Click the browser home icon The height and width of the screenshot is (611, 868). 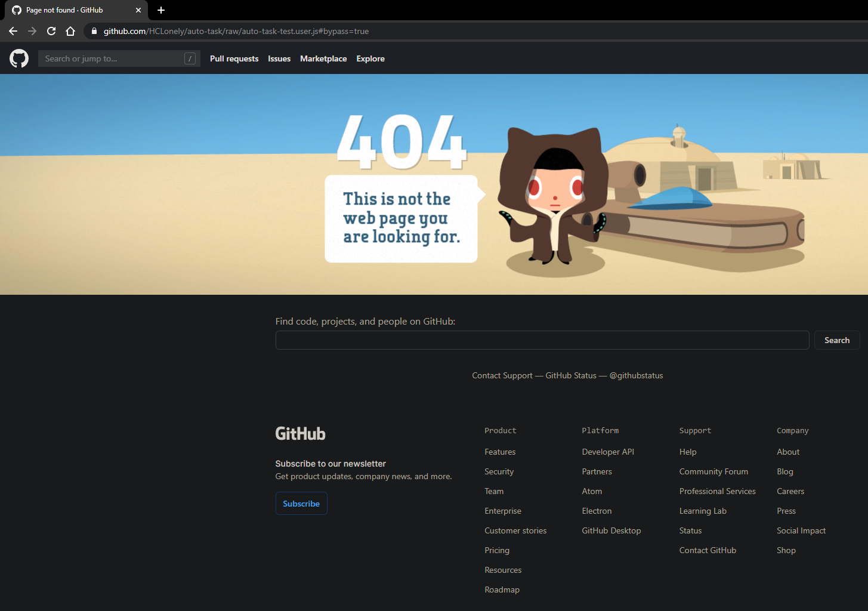click(x=70, y=31)
